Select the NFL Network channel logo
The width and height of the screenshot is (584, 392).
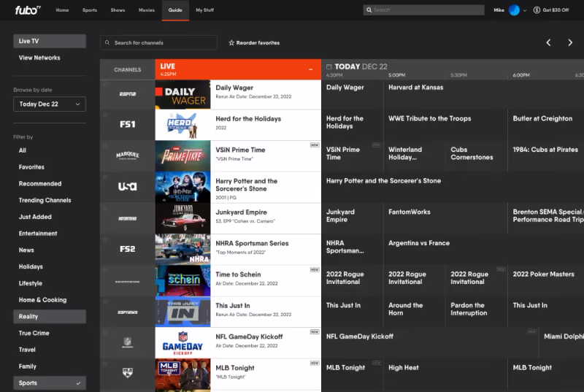127,342
